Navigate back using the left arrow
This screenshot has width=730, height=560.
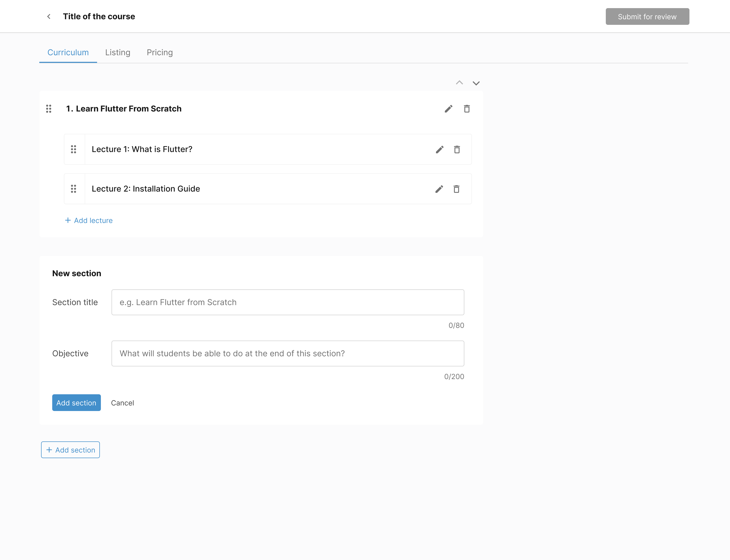pos(49,16)
